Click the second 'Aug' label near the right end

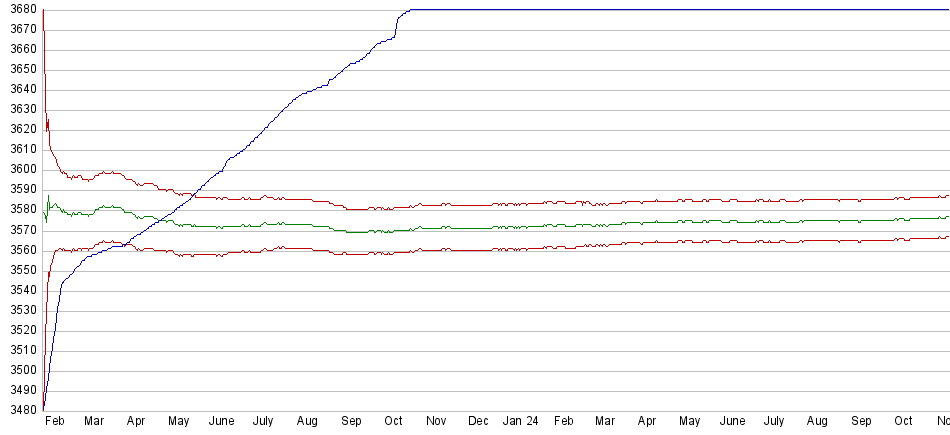817,422
